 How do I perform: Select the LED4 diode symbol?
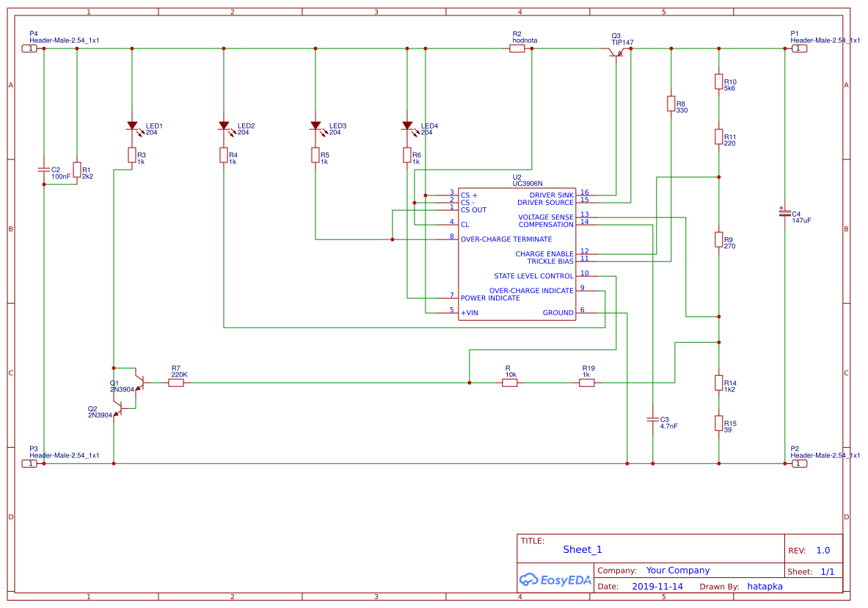pos(408,127)
